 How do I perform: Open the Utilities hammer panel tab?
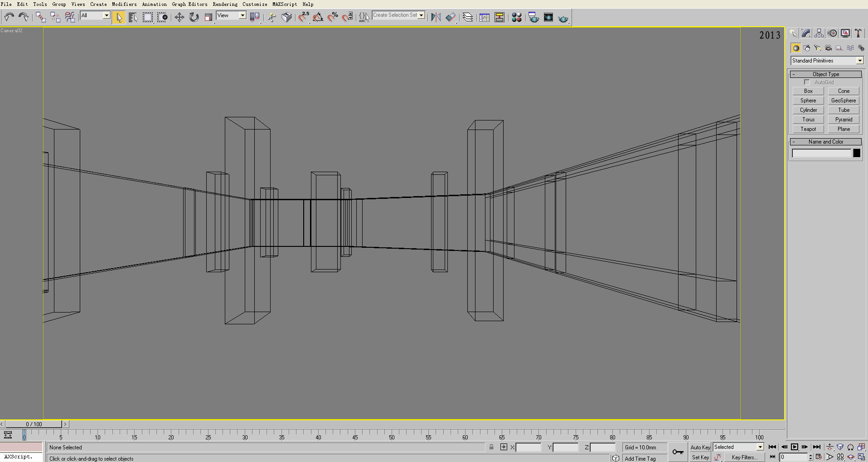click(x=858, y=34)
